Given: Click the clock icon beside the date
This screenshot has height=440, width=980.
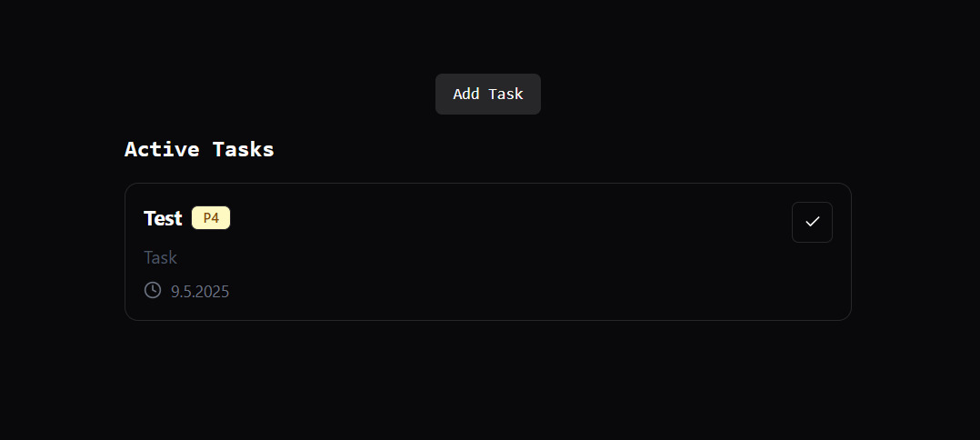Looking at the screenshot, I should (x=153, y=290).
